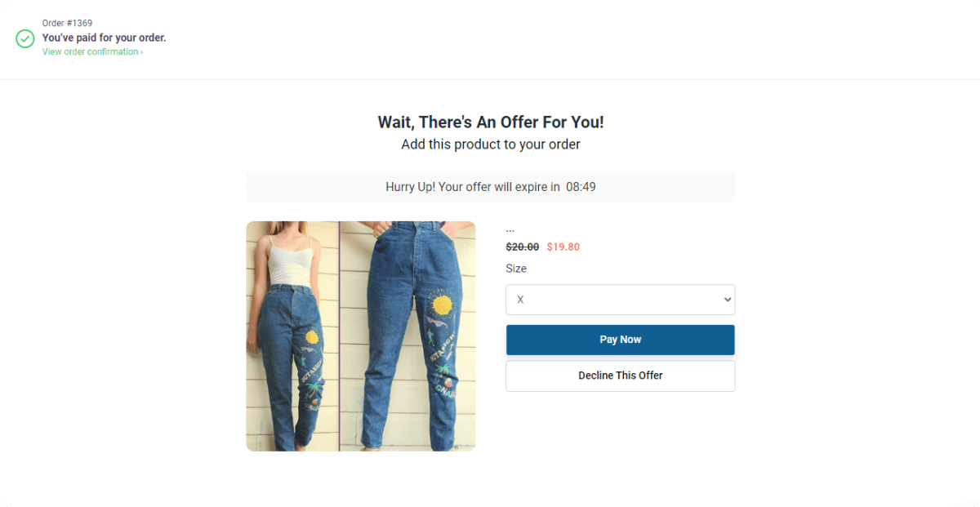Click Add this product to your order text
This screenshot has width=980, height=507.
491,145
